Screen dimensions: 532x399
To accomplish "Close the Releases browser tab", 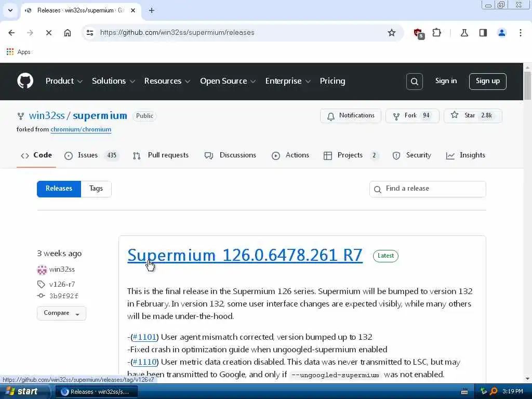I will click(133, 10).
